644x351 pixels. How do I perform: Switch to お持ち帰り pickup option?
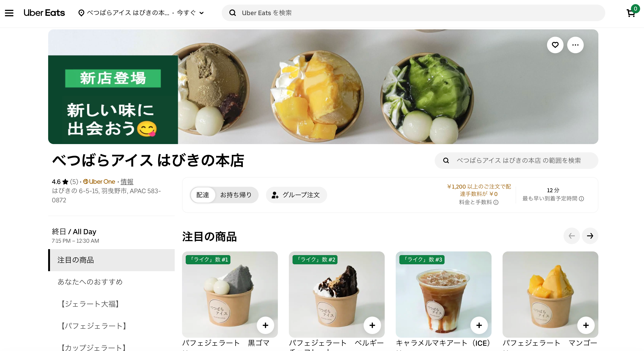click(x=236, y=195)
